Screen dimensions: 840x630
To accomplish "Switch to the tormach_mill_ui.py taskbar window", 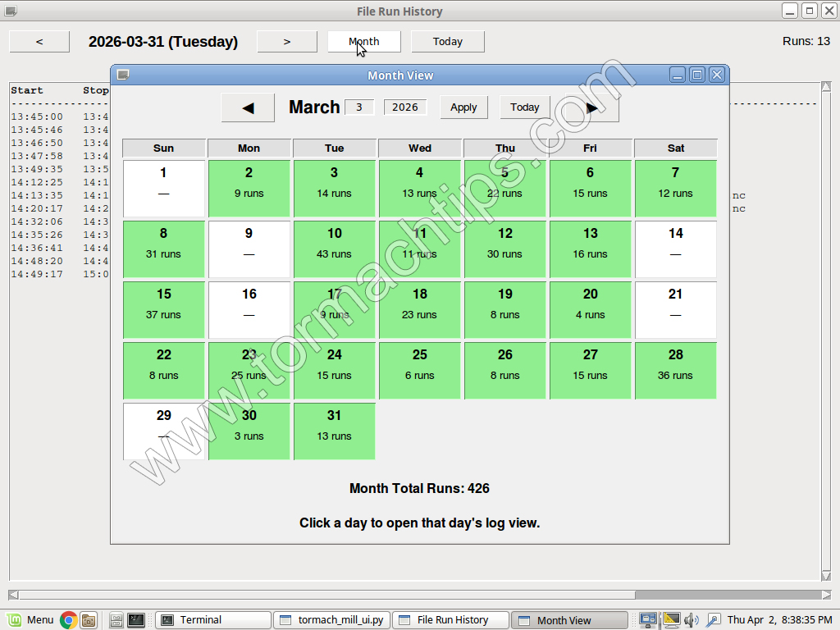I will [331, 620].
